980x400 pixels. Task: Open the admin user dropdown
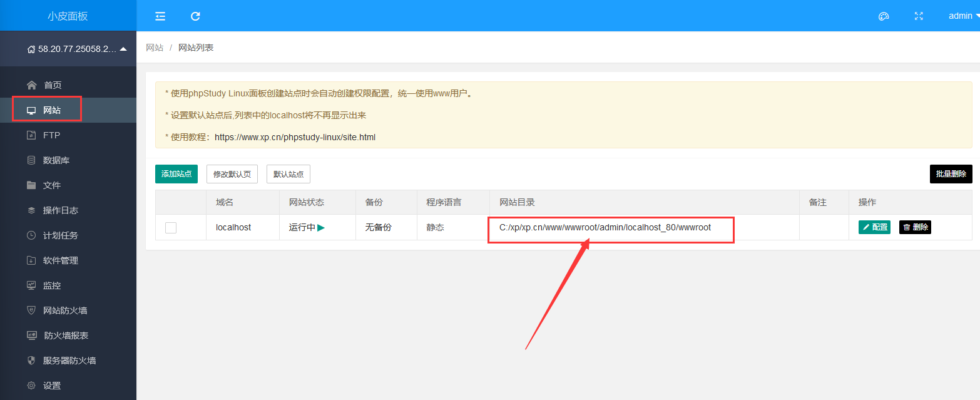(x=964, y=16)
